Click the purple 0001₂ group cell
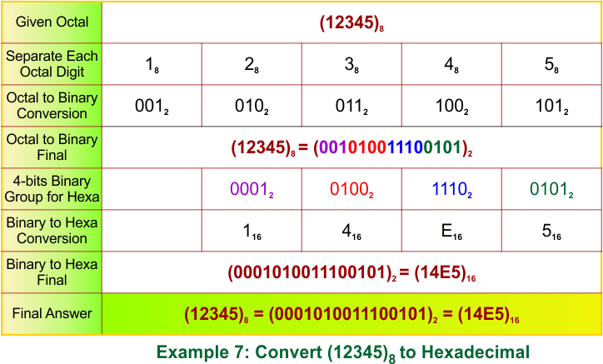603x364 pixels. tap(252, 190)
